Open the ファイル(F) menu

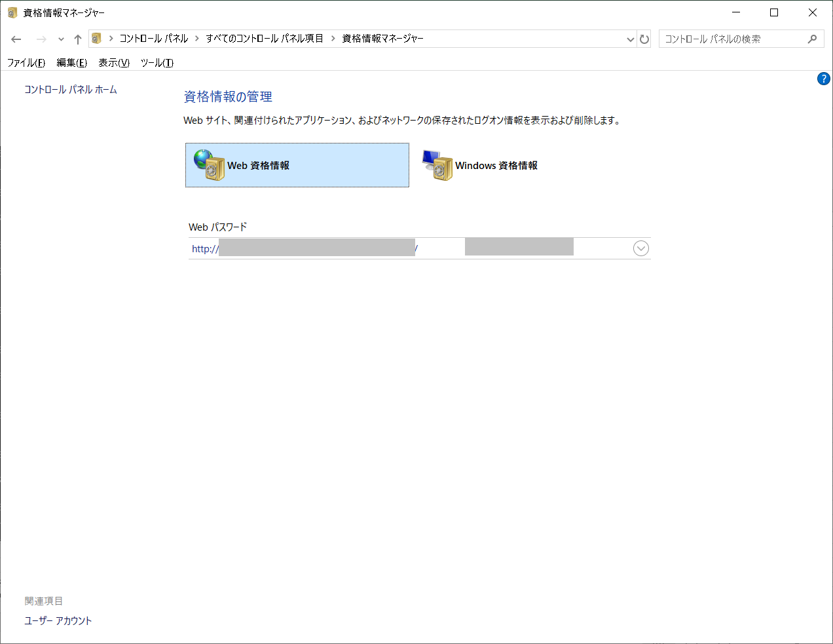click(26, 63)
